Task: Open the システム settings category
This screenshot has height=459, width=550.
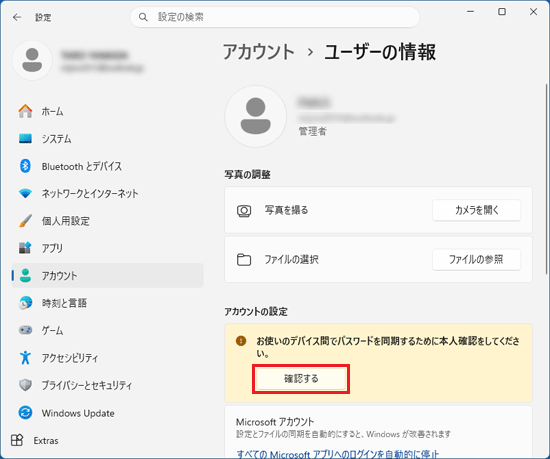Action: pos(107,139)
